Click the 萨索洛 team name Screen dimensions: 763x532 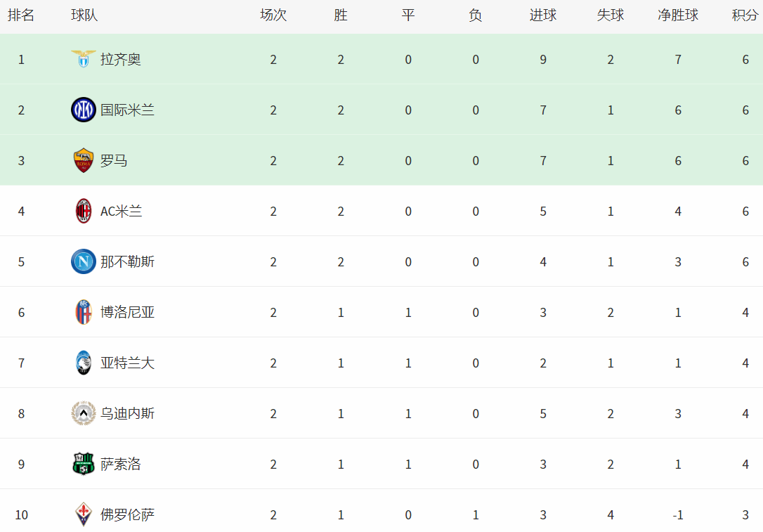pyautogui.click(x=121, y=465)
